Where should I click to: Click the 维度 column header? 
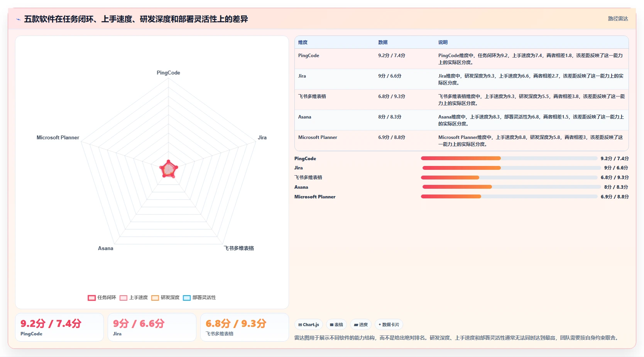(303, 42)
